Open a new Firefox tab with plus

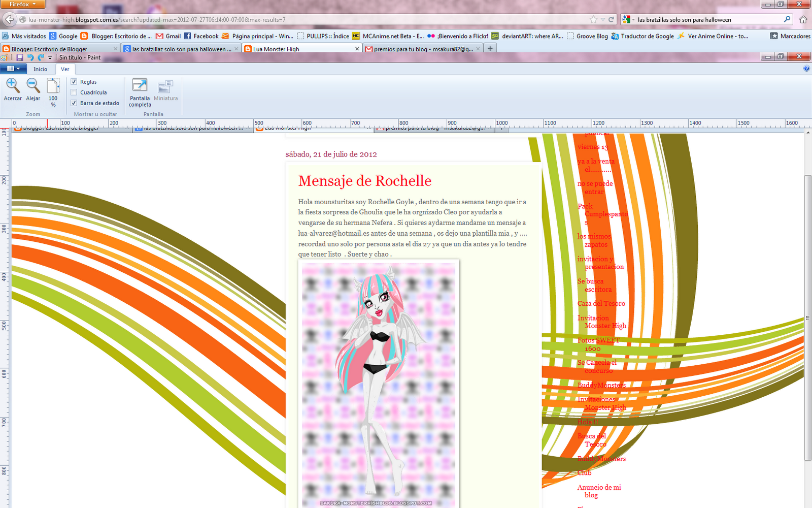tap(490, 49)
